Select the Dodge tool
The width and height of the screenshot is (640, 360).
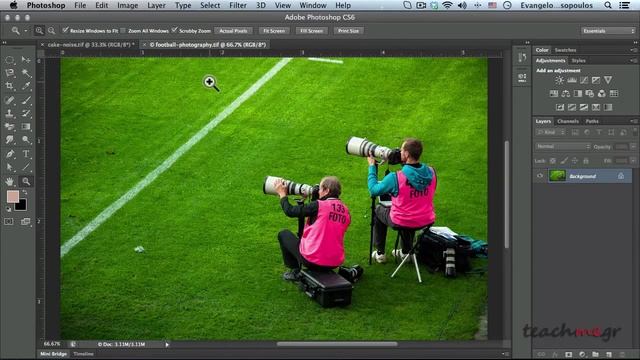coord(26,140)
